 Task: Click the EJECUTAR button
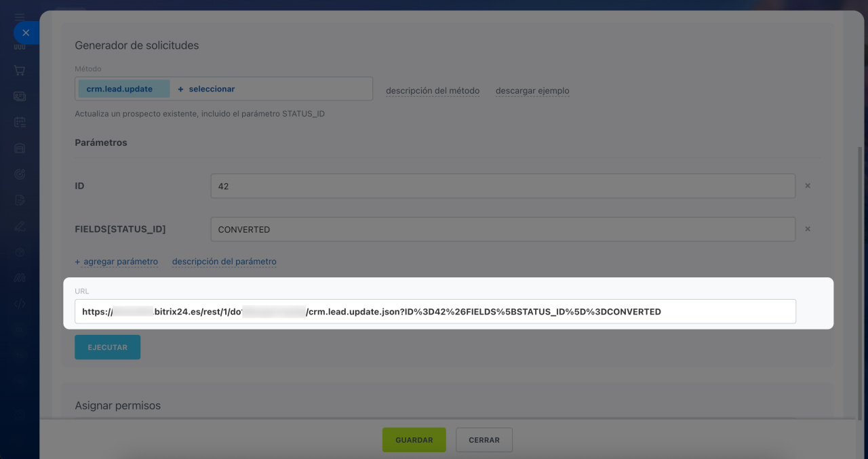point(107,347)
